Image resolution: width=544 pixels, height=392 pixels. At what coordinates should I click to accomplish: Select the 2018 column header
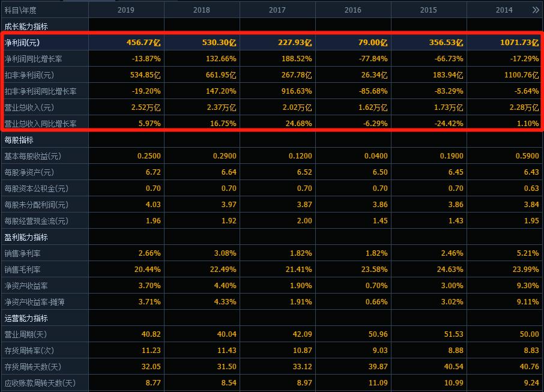coord(202,10)
